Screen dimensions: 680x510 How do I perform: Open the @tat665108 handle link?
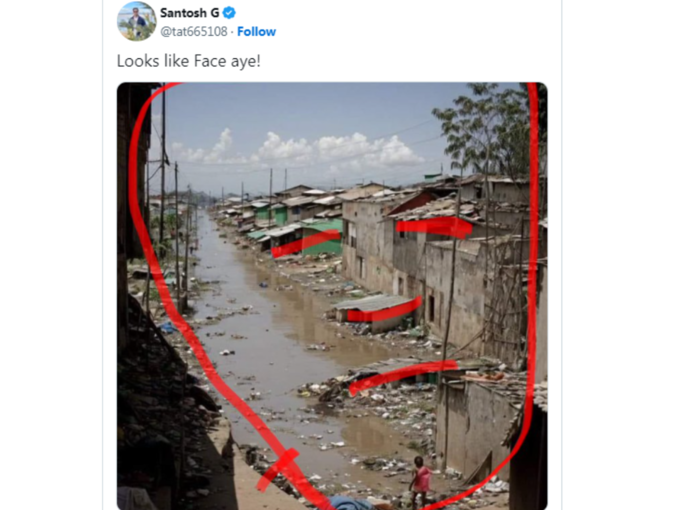click(x=194, y=32)
